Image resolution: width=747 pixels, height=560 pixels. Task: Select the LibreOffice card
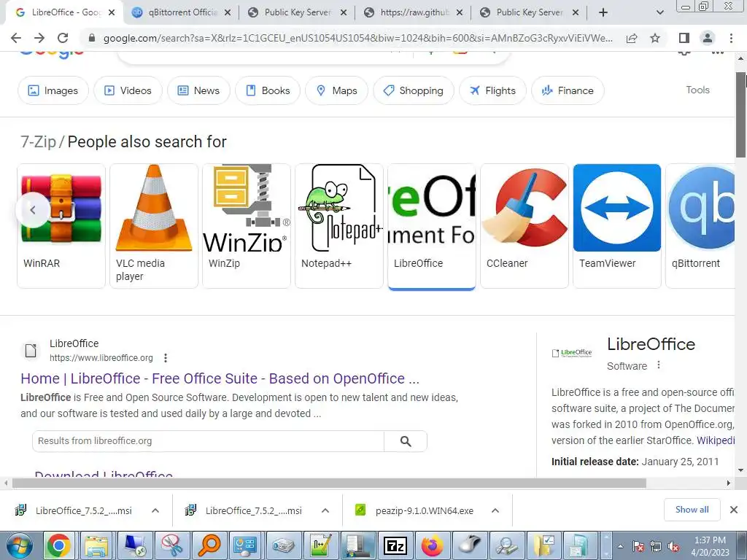click(432, 226)
